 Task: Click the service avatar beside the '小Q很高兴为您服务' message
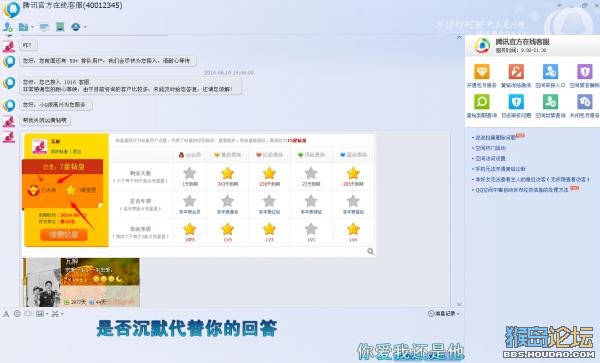[x=9, y=105]
